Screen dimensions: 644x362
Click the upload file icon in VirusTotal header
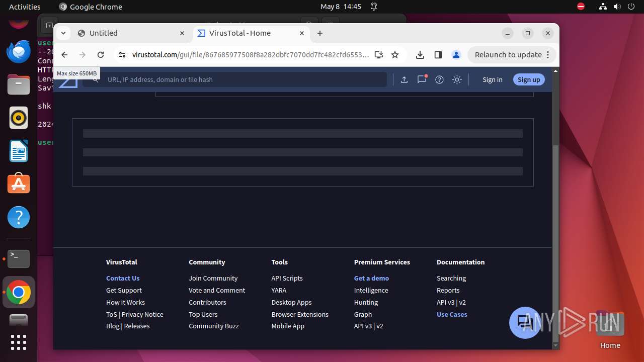pos(404,79)
